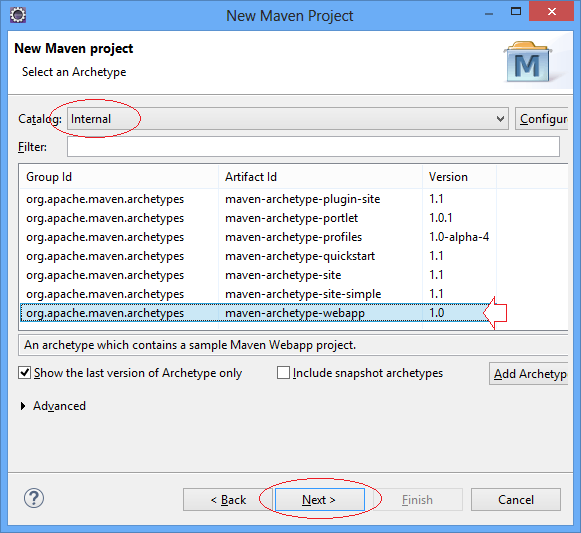Open the Catalog dropdown arrow

(500, 119)
